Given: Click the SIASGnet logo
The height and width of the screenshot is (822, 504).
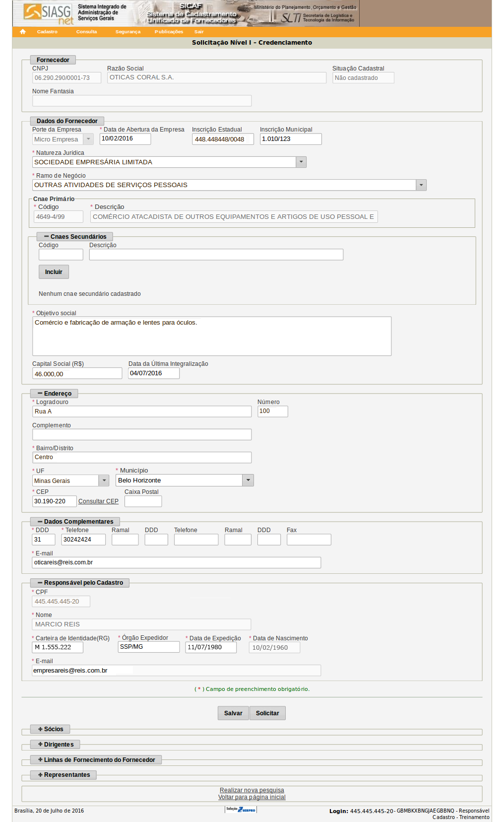Looking at the screenshot, I should 49,13.
